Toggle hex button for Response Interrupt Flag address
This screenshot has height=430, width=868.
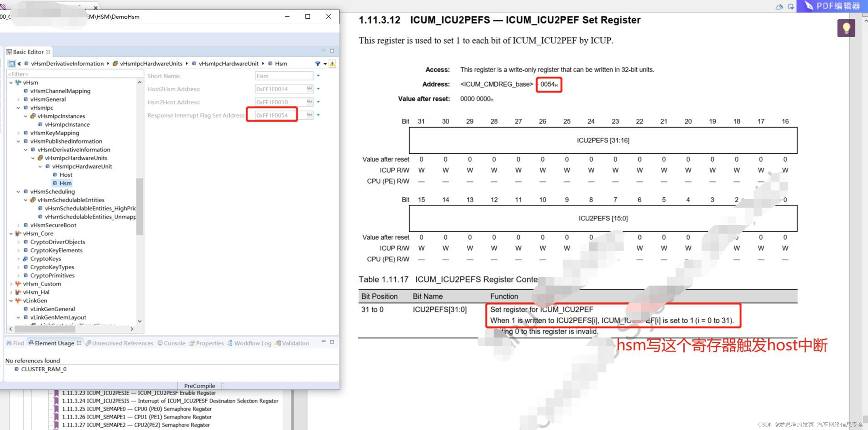[x=309, y=115]
